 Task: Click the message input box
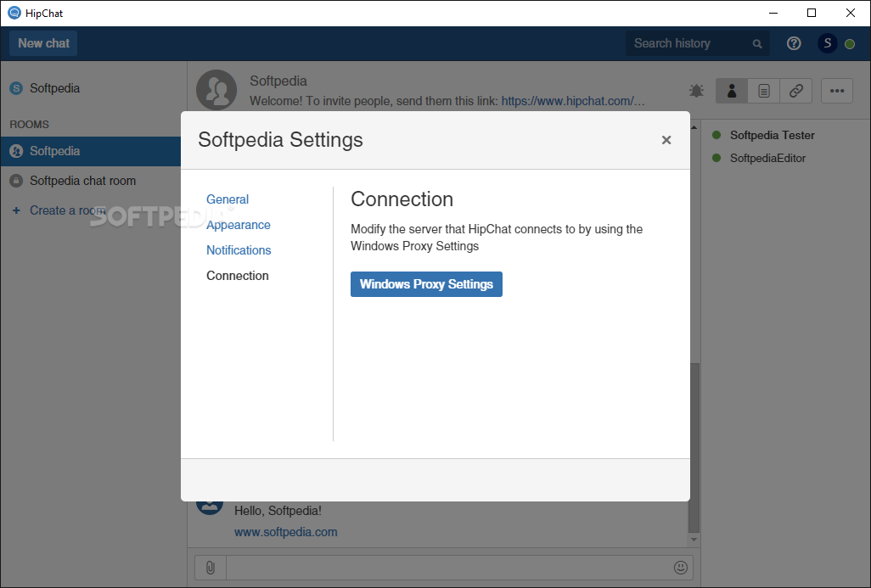449,568
